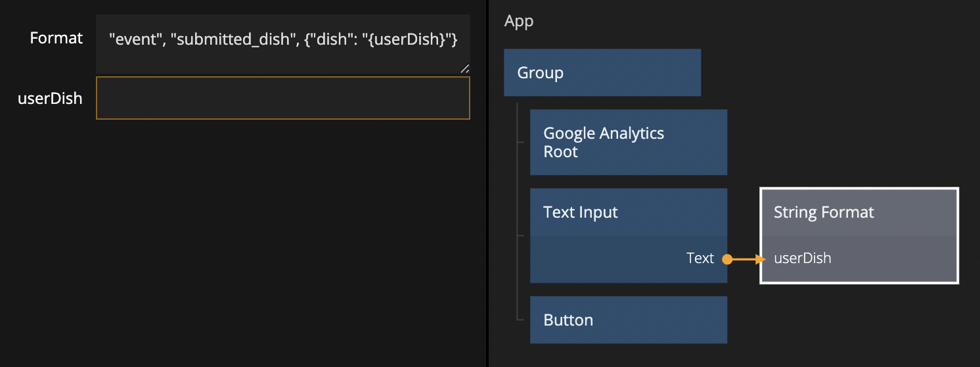980x367 pixels.
Task: Click the String Format node title
Action: [824, 212]
